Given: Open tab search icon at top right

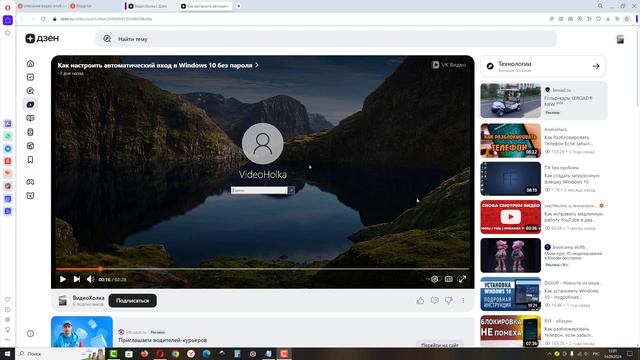Looking at the screenshot, I should click(x=600, y=6).
